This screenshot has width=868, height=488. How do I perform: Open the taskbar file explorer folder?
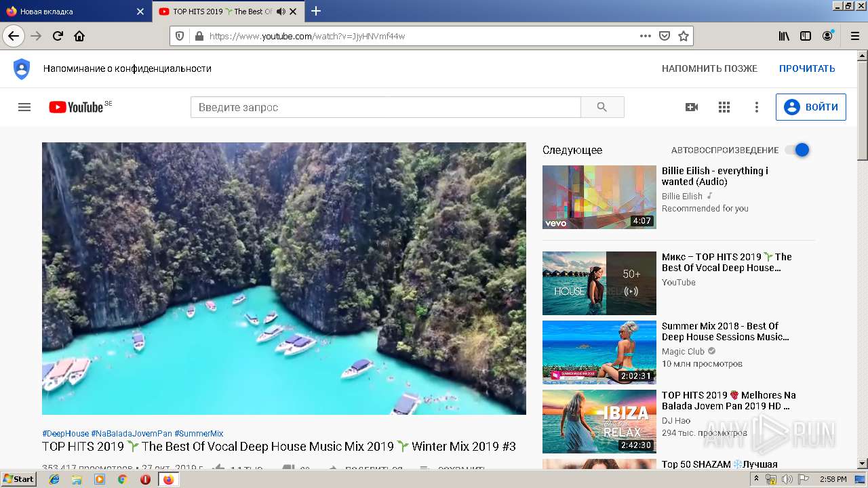[x=77, y=479]
